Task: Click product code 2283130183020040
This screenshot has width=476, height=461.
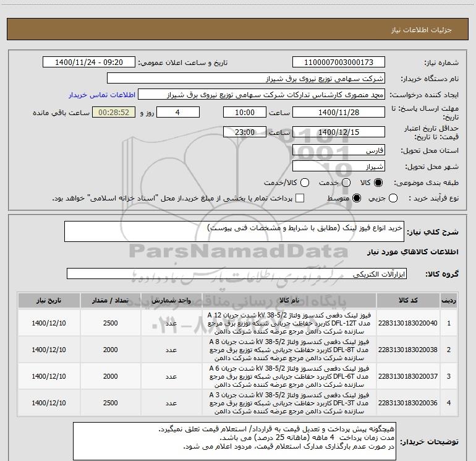Action: 408,323
